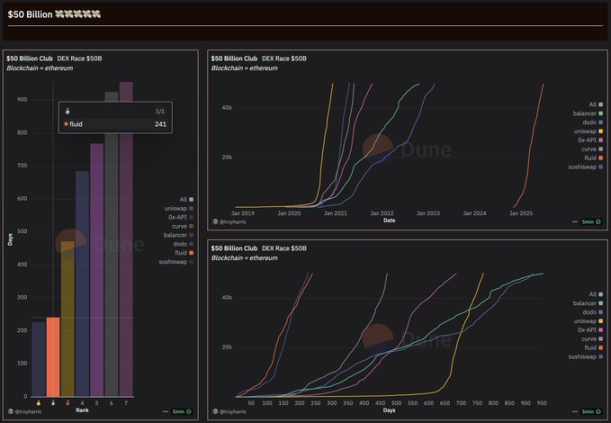Toggle fluid series in bar chart legend

coord(184,253)
